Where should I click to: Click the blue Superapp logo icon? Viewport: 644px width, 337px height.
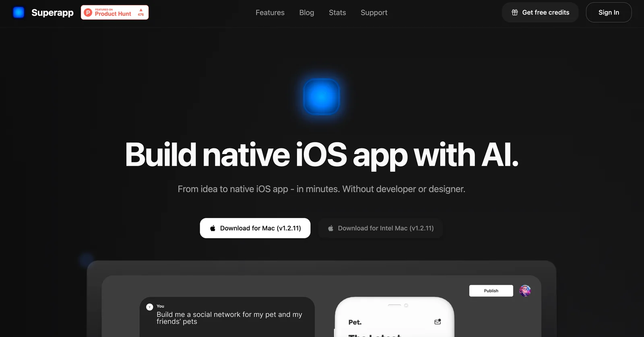pyautogui.click(x=19, y=12)
